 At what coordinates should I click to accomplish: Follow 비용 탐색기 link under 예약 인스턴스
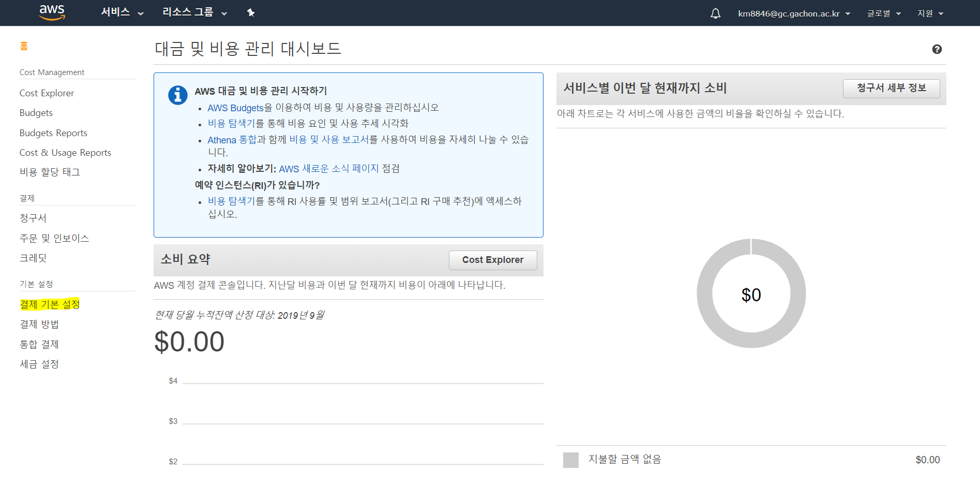232,201
